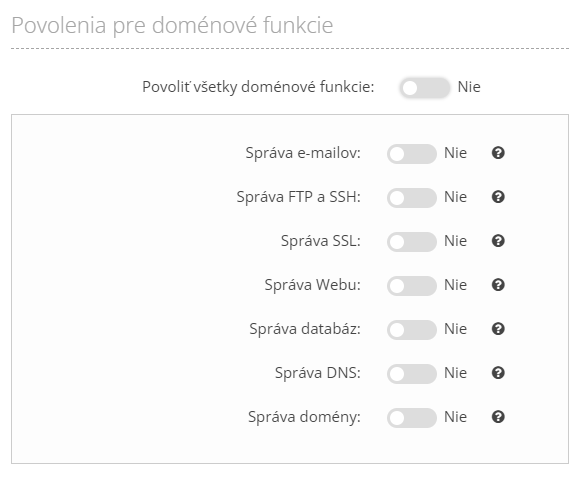The image size is (581, 480).
Task: Open help icon for Správa e-mailov
Action: click(x=498, y=153)
